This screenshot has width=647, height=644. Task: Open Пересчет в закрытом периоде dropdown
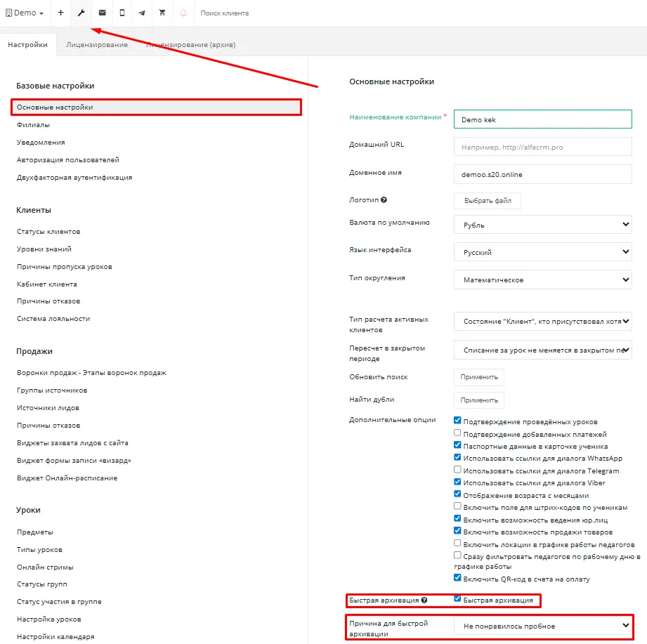[x=542, y=350]
